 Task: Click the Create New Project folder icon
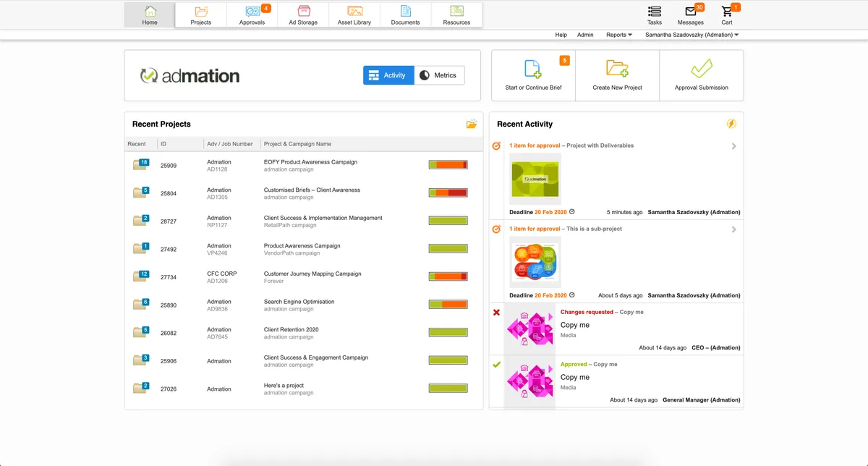click(x=617, y=69)
